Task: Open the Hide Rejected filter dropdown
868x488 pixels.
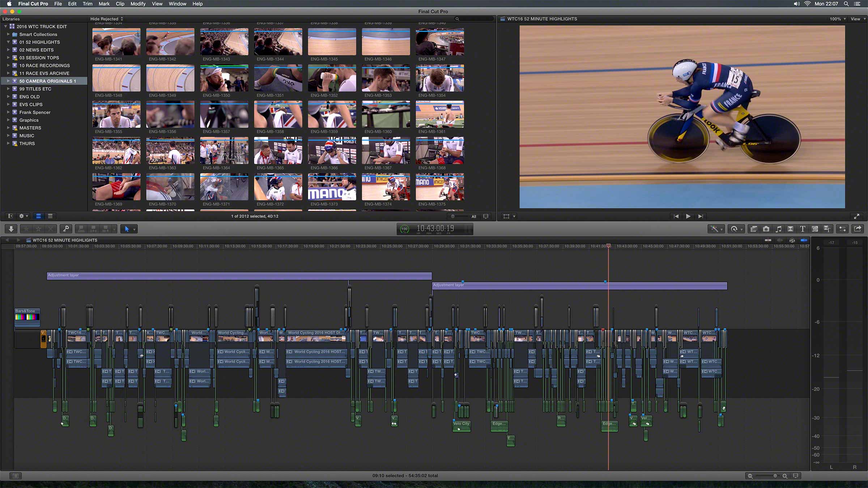Action: pyautogui.click(x=107, y=19)
